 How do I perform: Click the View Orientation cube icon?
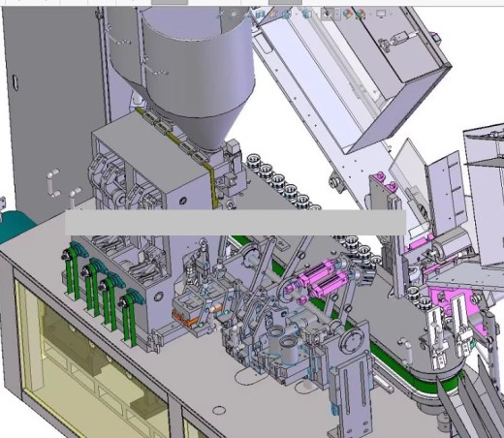click(287, 14)
